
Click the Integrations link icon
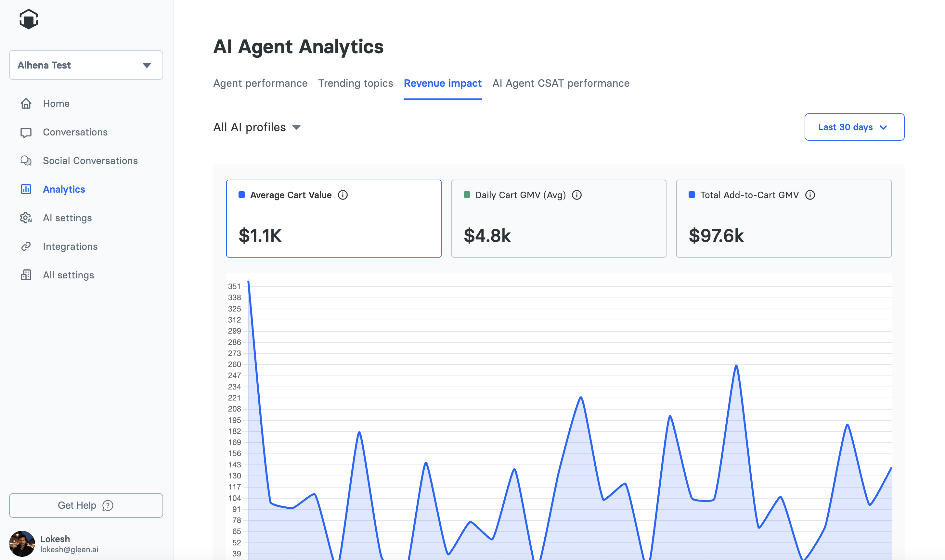[26, 247]
